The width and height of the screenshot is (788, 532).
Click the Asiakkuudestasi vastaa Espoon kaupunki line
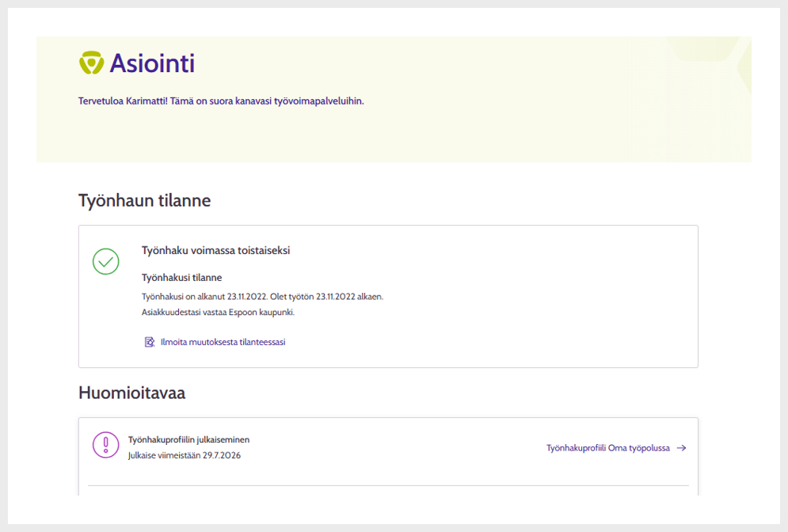coord(218,312)
